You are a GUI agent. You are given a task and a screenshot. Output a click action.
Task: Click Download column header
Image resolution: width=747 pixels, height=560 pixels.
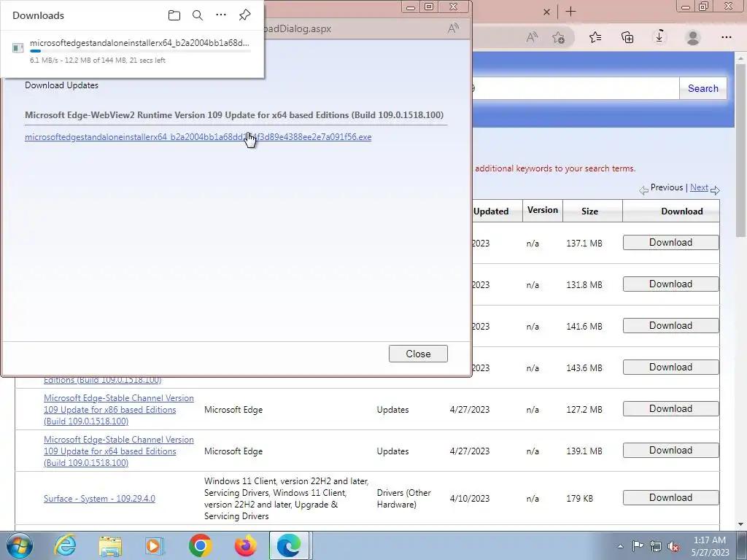pos(682,211)
